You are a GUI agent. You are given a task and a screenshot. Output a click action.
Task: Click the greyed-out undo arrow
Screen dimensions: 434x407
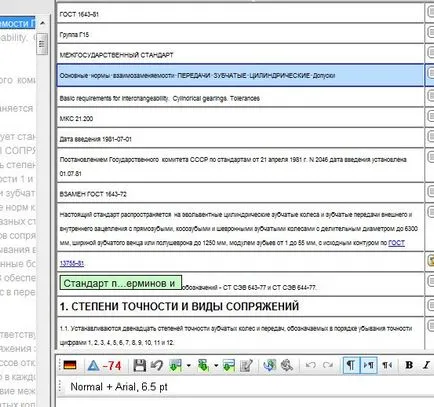pos(310,365)
